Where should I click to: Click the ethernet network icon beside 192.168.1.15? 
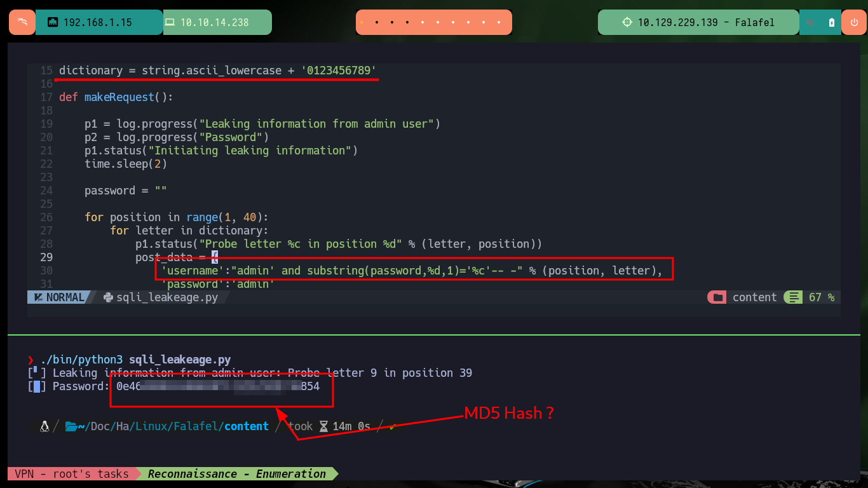tap(53, 22)
